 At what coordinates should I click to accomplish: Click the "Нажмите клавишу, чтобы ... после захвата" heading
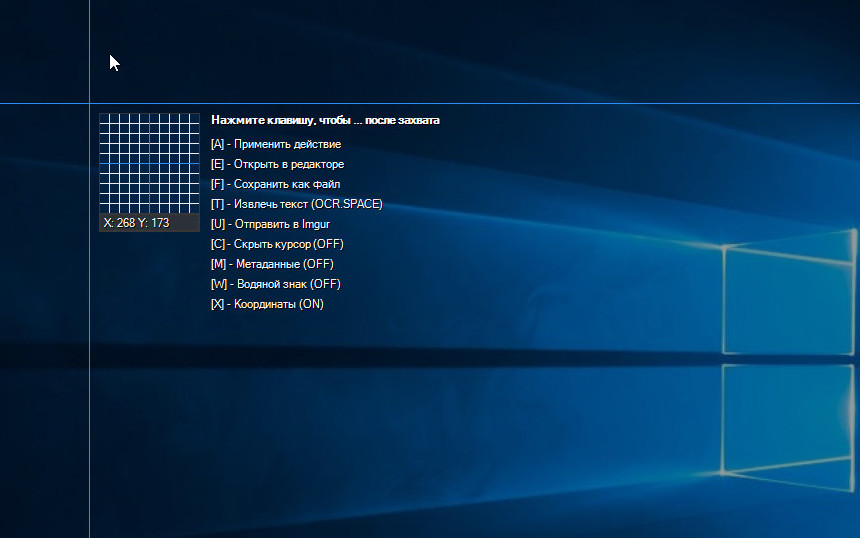[x=325, y=120]
